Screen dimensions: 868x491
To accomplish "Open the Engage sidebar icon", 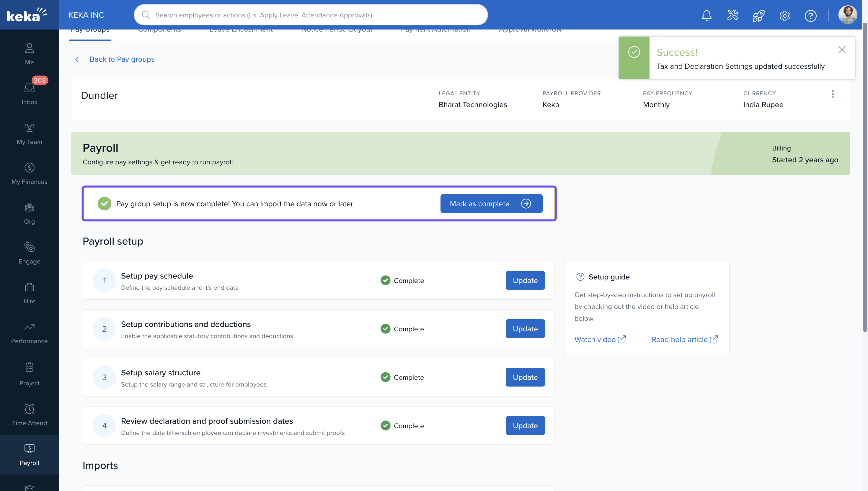I will coord(29,253).
